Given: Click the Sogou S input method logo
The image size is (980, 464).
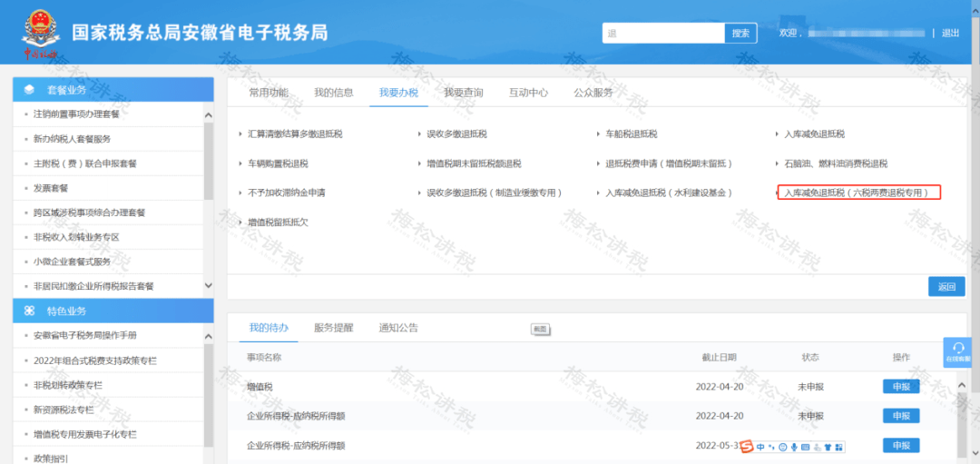Looking at the screenshot, I should [746, 447].
